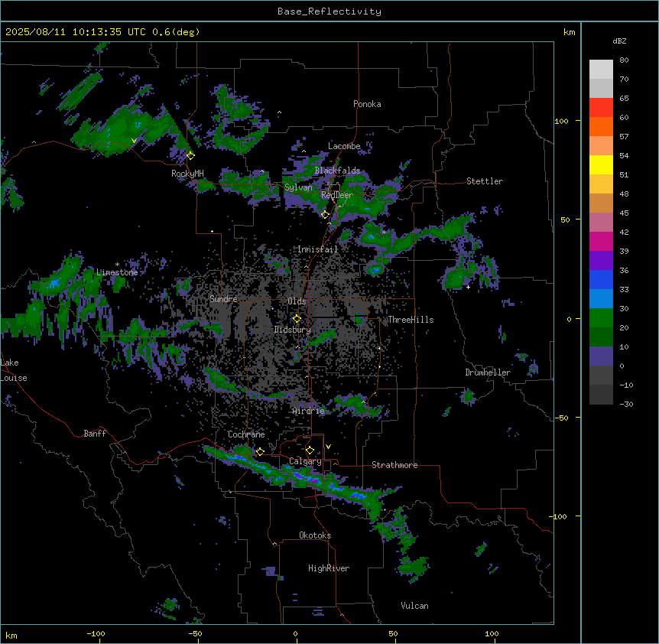Click the Vulcan label

pyautogui.click(x=414, y=606)
